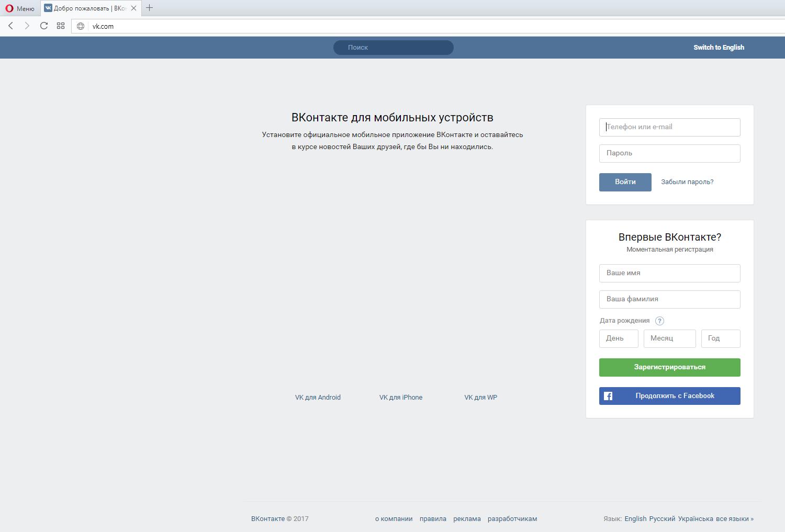
Task: Expand the День dropdown
Action: click(x=619, y=338)
